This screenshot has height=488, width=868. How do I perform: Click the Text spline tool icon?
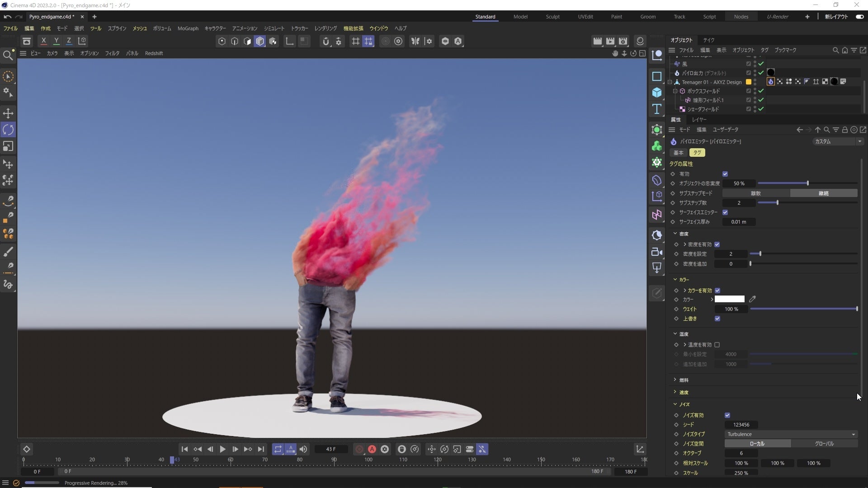[x=657, y=109]
